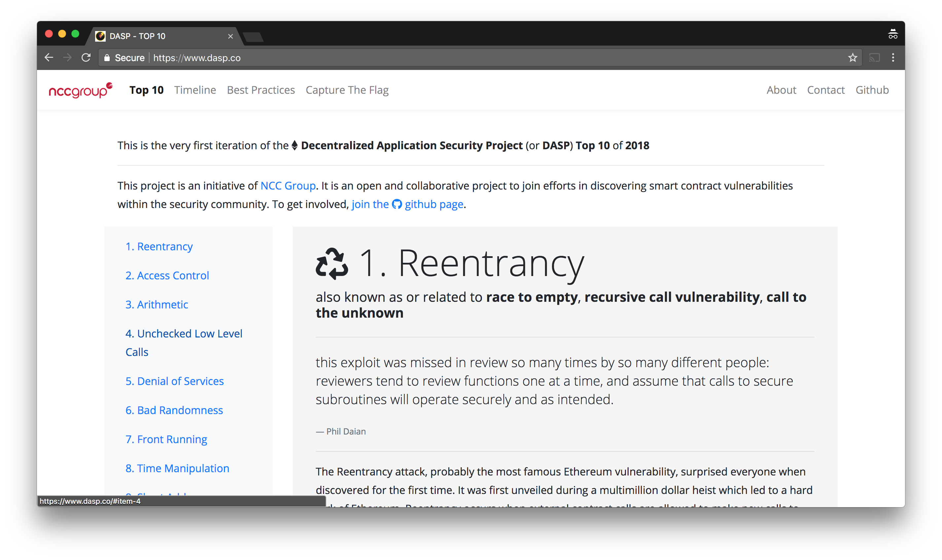
Task: Open the Timeline nav item
Action: tap(195, 90)
